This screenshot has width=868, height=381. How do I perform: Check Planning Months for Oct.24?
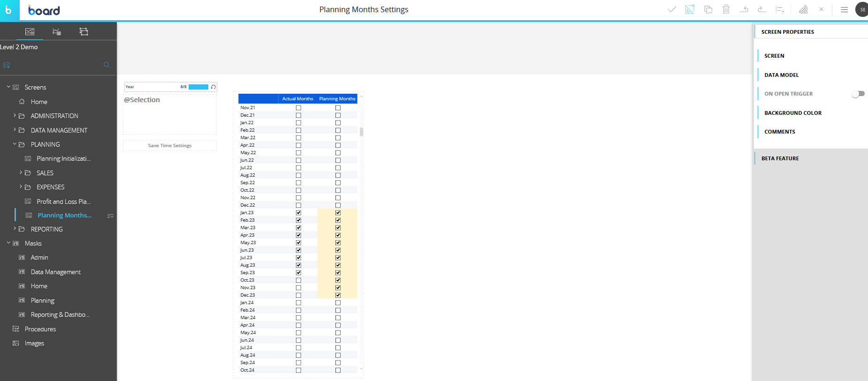(x=338, y=370)
